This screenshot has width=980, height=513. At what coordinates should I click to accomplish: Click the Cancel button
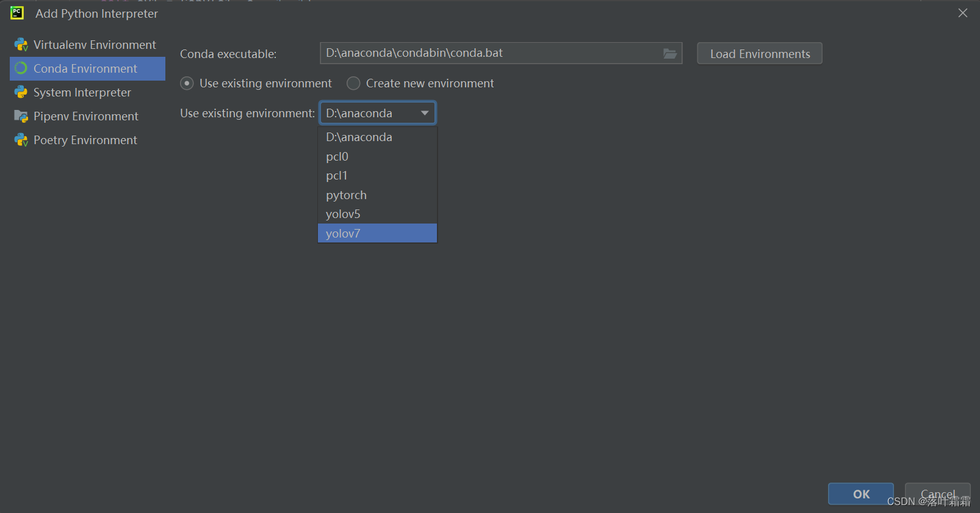[938, 493]
